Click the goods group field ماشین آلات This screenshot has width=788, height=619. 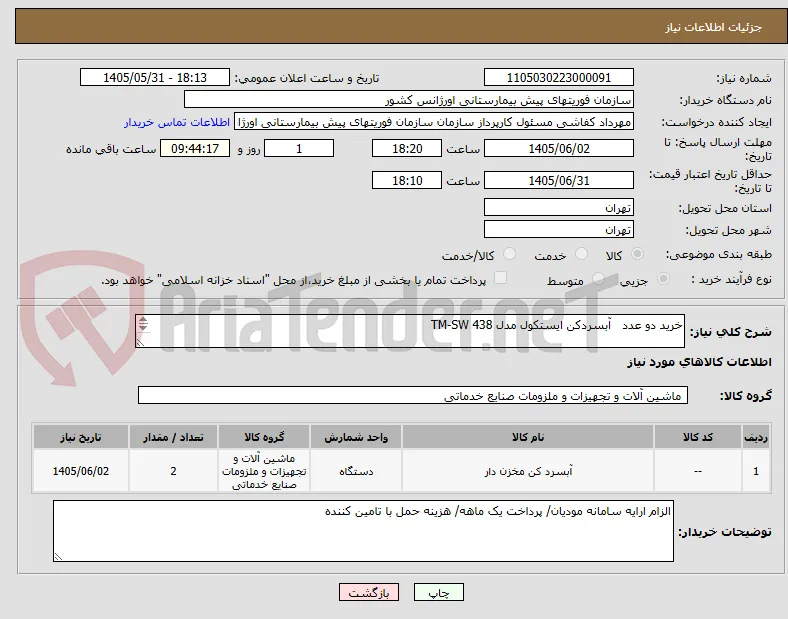(x=413, y=395)
